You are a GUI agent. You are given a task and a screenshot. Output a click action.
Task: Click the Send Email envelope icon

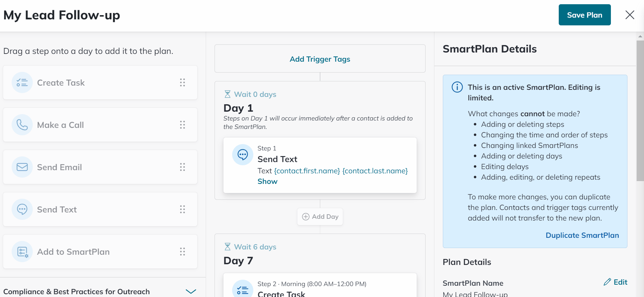pyautogui.click(x=22, y=167)
